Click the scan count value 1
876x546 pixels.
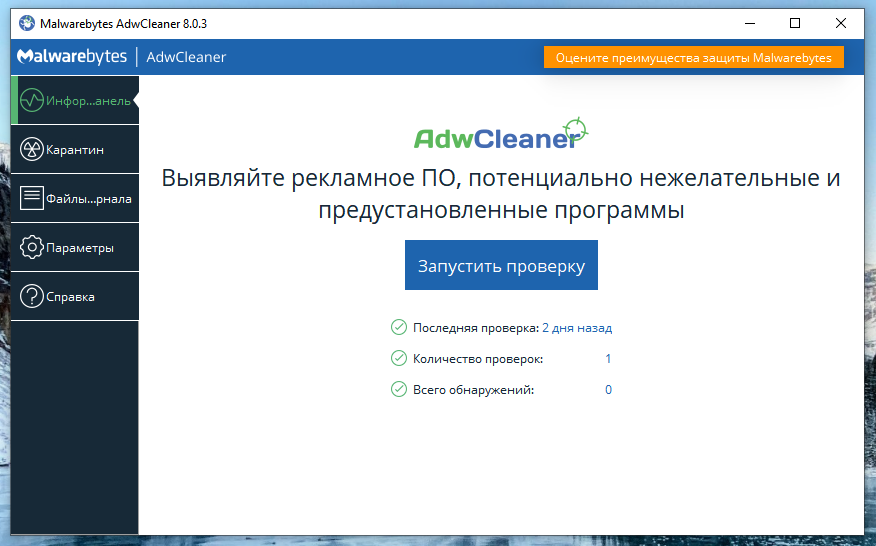point(608,359)
